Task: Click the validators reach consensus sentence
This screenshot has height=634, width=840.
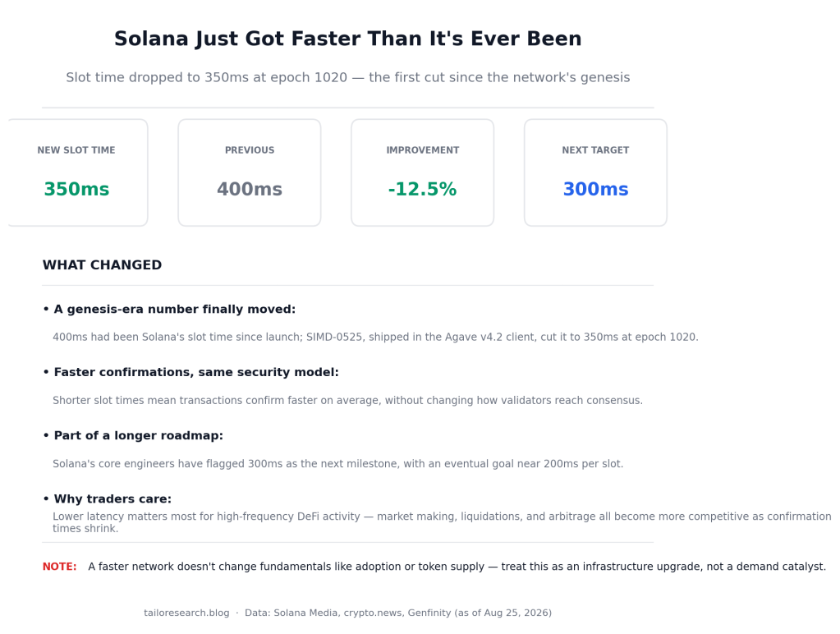Action: [347, 400]
